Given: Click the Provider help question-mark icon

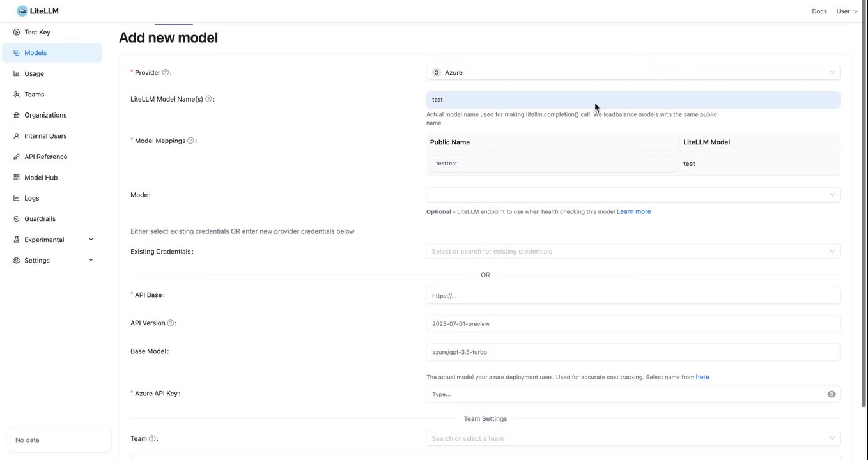Looking at the screenshot, I should [166, 72].
